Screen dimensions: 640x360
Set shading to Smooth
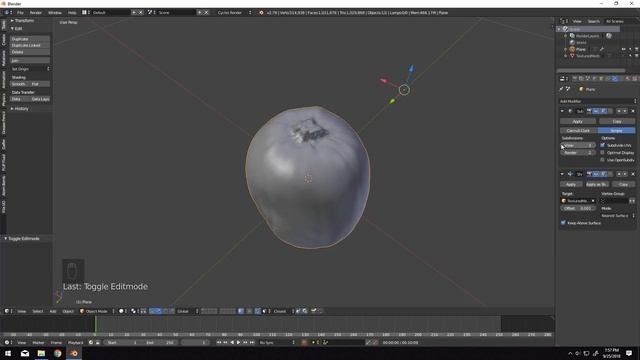coord(19,84)
